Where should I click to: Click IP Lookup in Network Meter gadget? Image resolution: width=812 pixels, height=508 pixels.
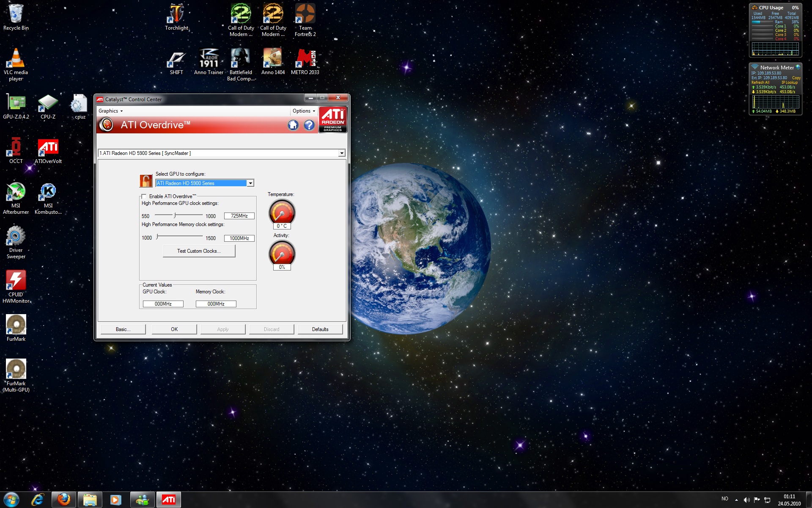[x=790, y=83]
